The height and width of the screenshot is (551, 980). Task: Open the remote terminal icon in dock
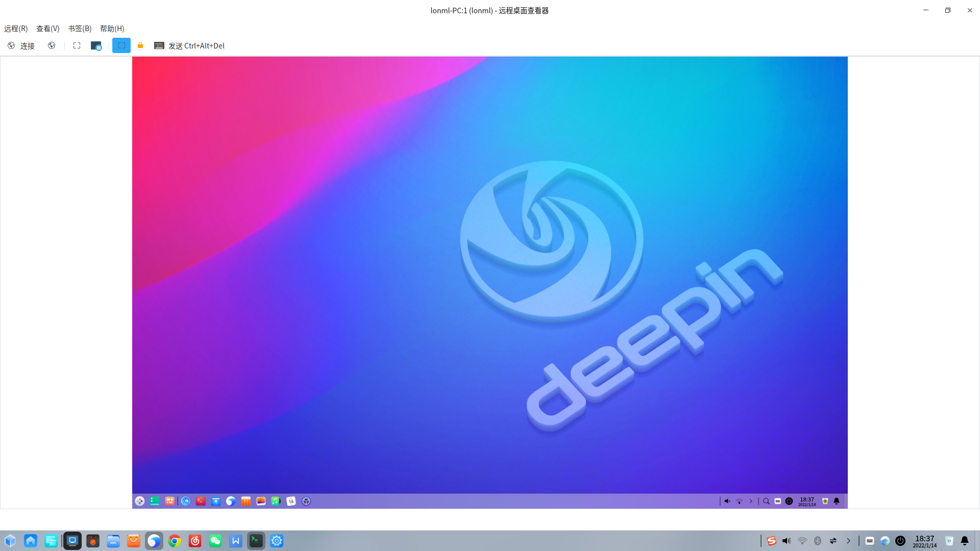point(201,502)
